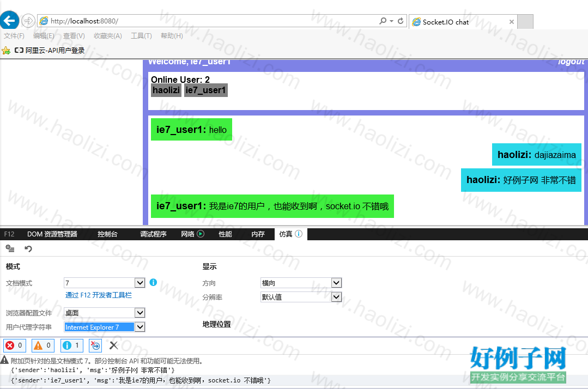Open a new blank browser tab
588x389 pixels.
coord(525,22)
